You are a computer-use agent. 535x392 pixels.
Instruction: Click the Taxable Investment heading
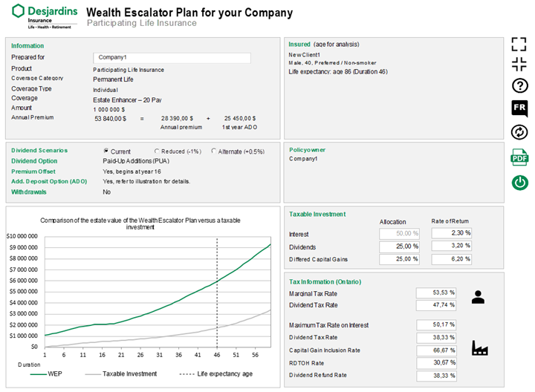(317, 214)
